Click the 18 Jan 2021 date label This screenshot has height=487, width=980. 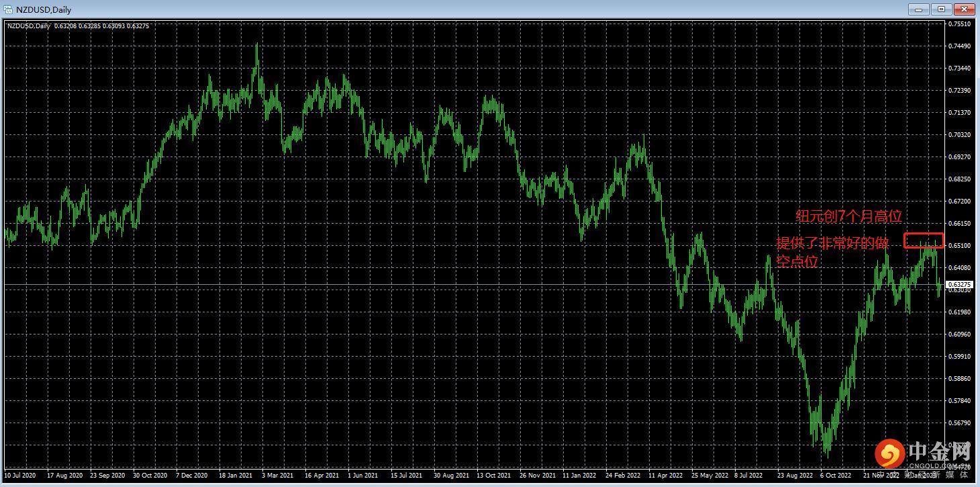tap(234, 476)
